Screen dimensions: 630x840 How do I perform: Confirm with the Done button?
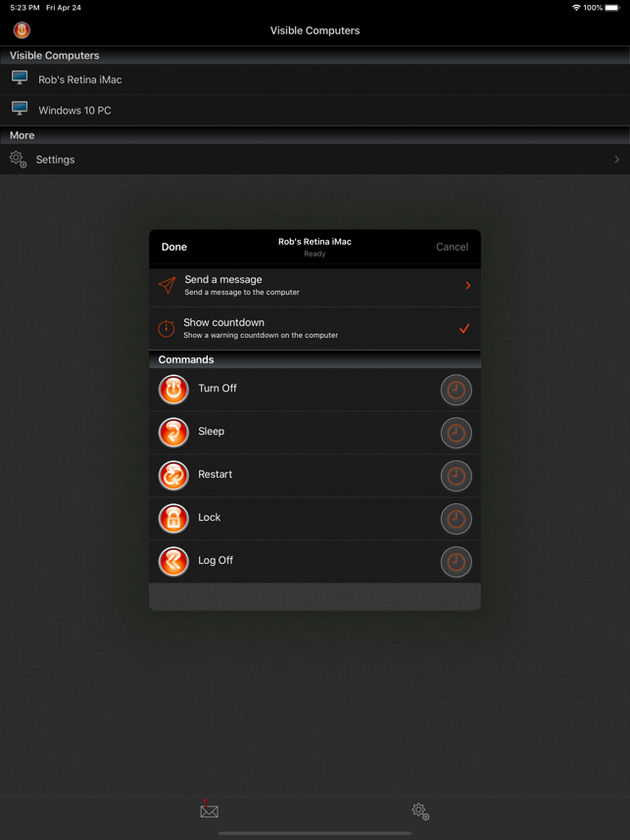[174, 247]
